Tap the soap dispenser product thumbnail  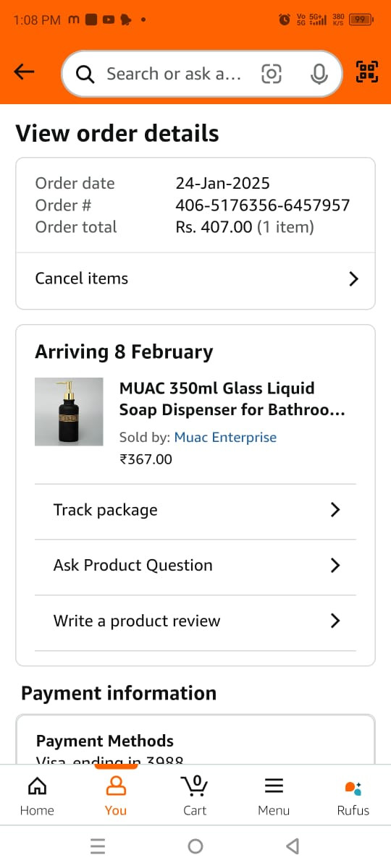[x=69, y=412]
